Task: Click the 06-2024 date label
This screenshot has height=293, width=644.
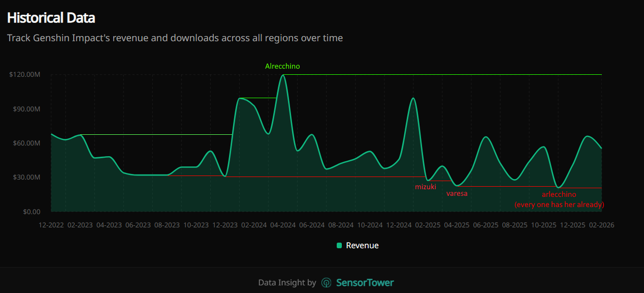Action: (312, 225)
